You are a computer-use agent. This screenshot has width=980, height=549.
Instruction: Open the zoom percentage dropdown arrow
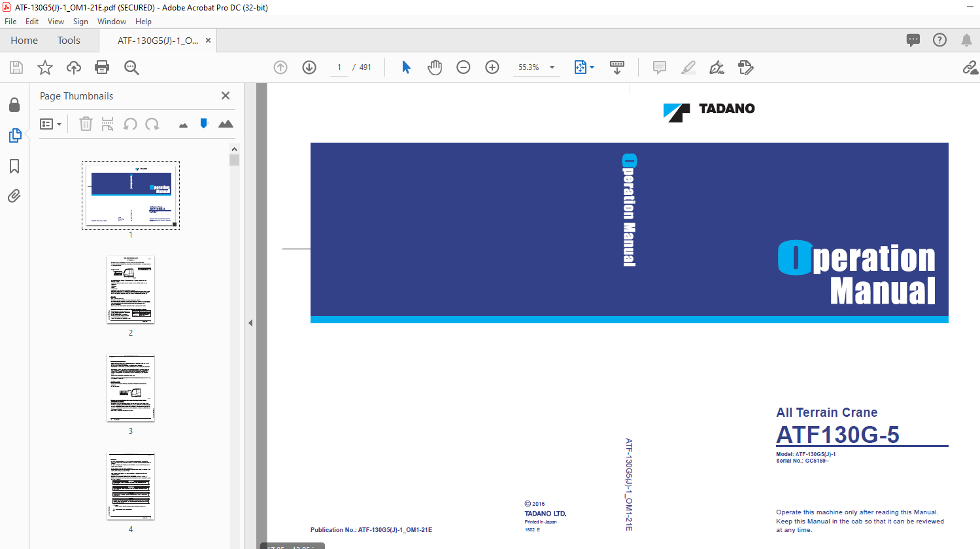click(552, 67)
